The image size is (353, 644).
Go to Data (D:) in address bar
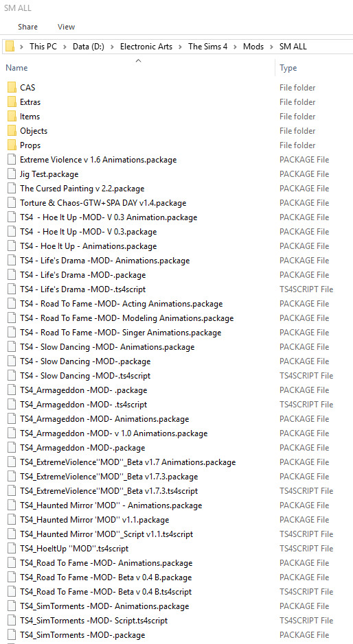89,47
